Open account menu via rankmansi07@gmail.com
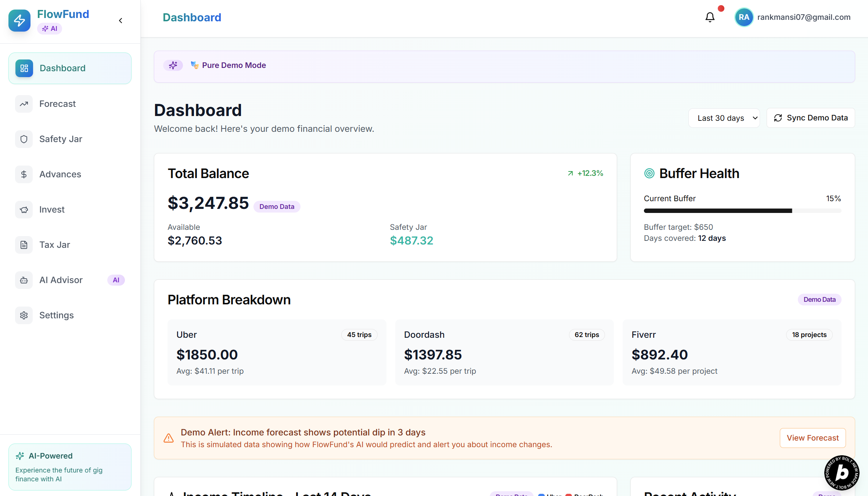The height and width of the screenshot is (496, 868). click(804, 17)
